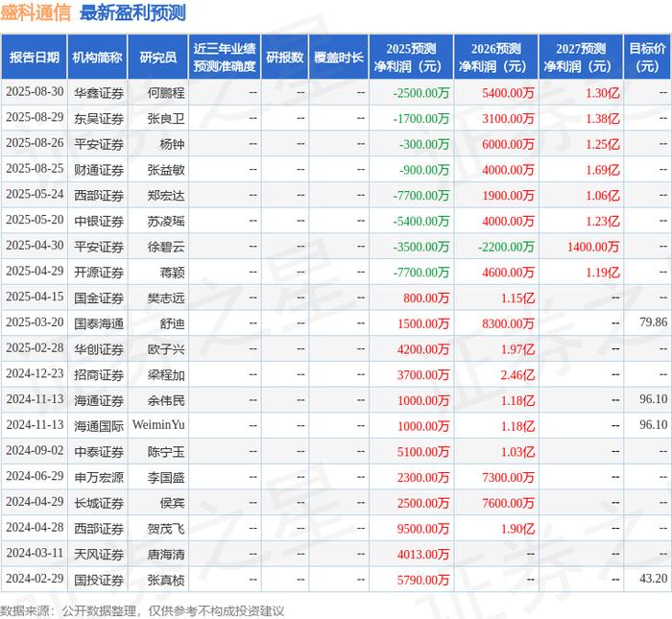The image size is (672, 619).
Task: Click the date 2025-08-30
Action: 35,92
